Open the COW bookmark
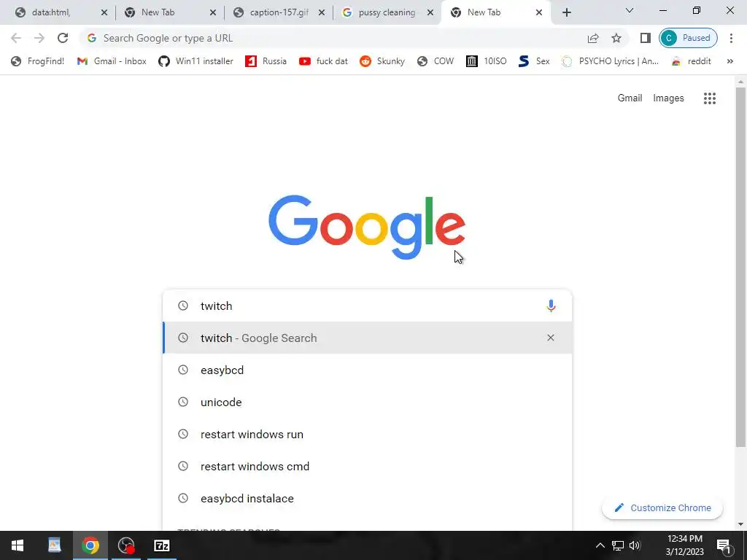This screenshot has height=560, width=747. click(x=436, y=61)
